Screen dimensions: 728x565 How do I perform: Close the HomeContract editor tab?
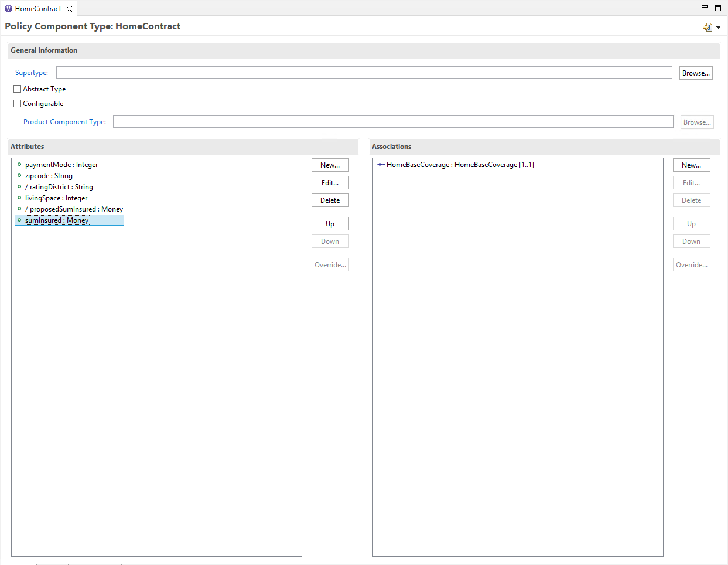pos(69,9)
